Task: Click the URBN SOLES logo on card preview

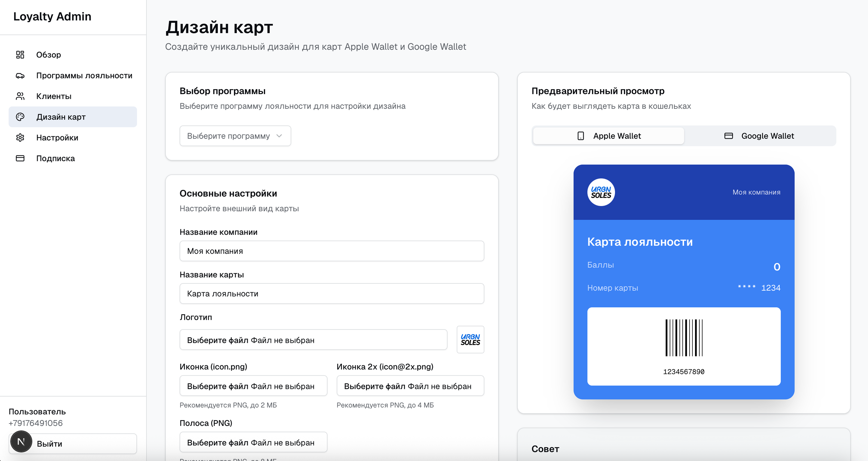Action: [x=601, y=192]
